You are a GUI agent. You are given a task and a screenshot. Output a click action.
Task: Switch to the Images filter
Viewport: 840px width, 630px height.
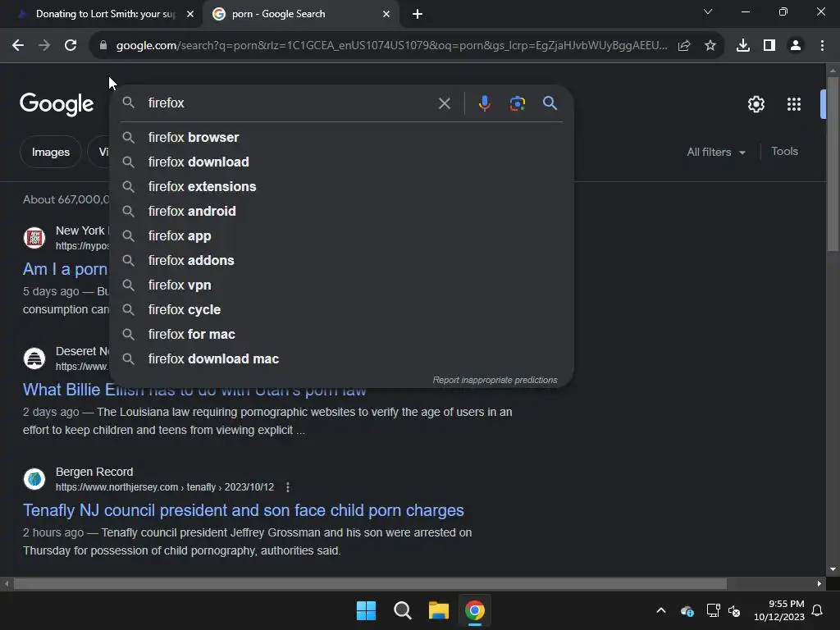[50, 152]
